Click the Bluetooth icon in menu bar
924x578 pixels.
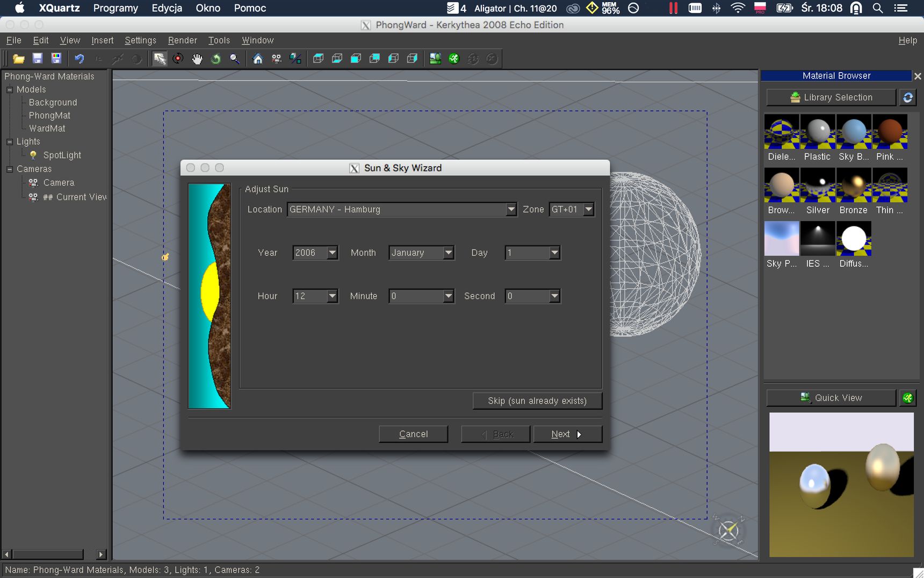(x=716, y=8)
